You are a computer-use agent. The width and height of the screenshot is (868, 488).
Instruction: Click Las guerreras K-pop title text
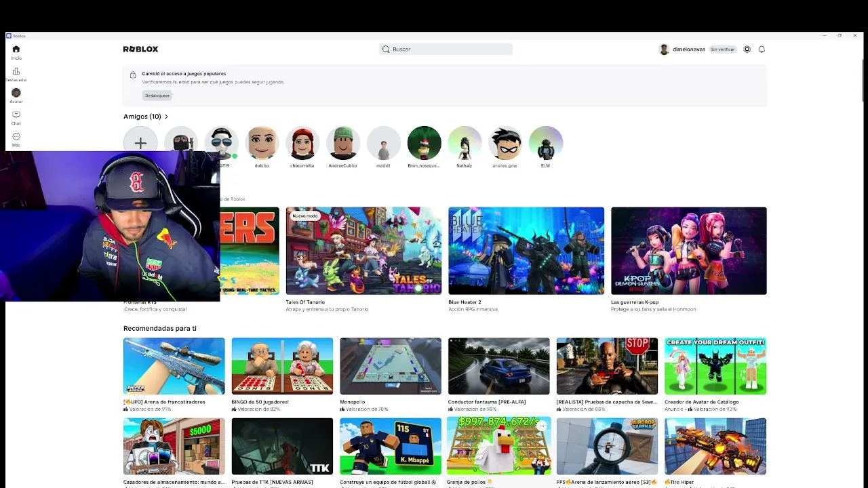tap(635, 302)
